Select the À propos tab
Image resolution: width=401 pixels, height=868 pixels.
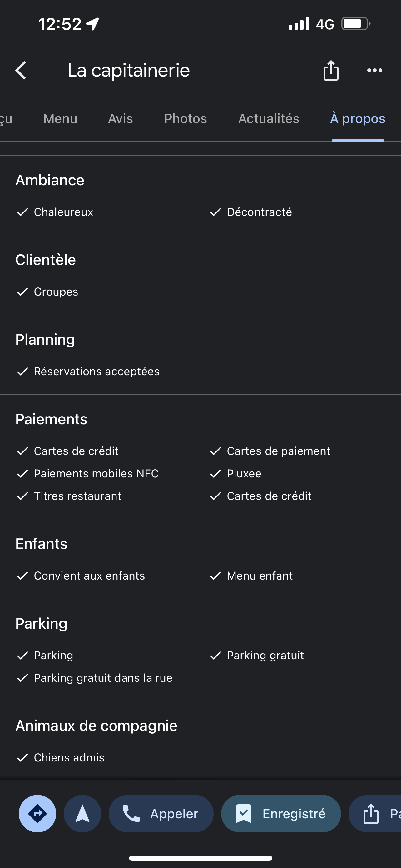358,119
